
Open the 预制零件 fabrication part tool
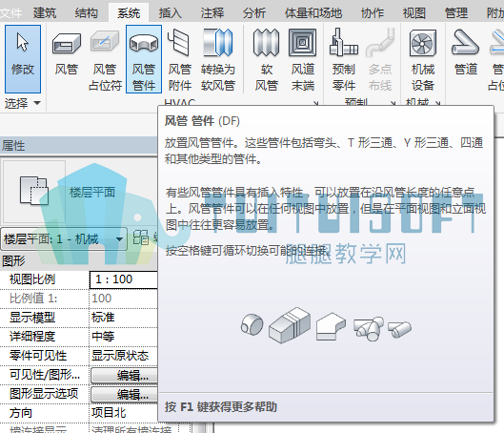[x=344, y=60]
